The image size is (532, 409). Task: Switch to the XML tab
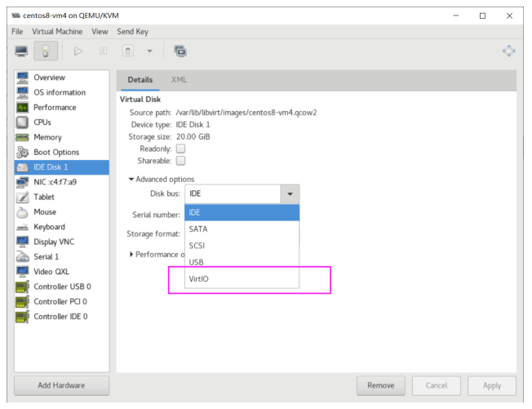pyautogui.click(x=178, y=78)
